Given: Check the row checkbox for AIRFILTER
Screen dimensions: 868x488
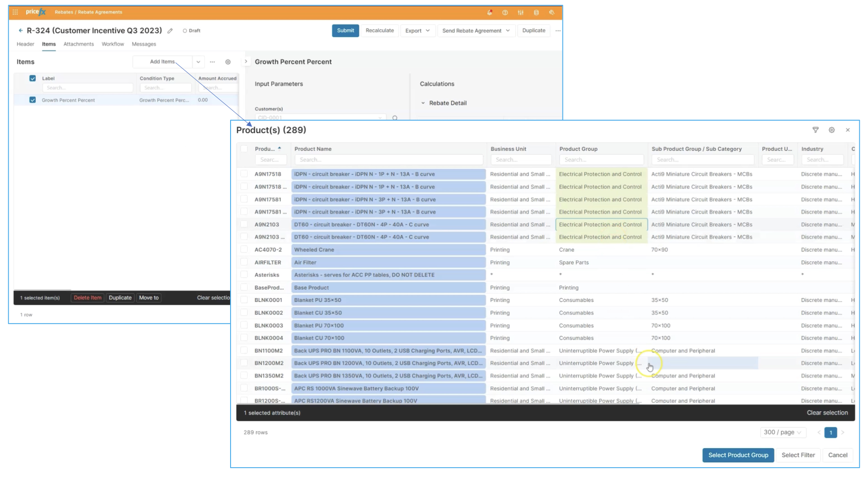Looking at the screenshot, I should (244, 262).
